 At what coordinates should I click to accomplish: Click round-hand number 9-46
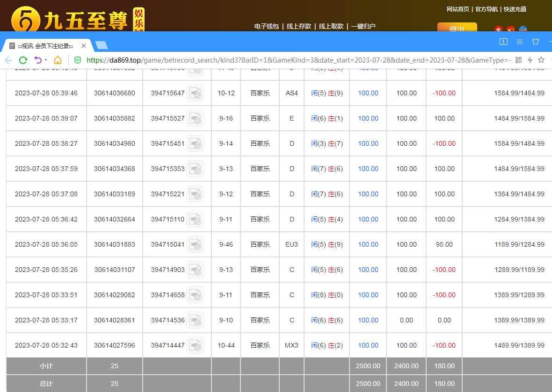[226, 244]
